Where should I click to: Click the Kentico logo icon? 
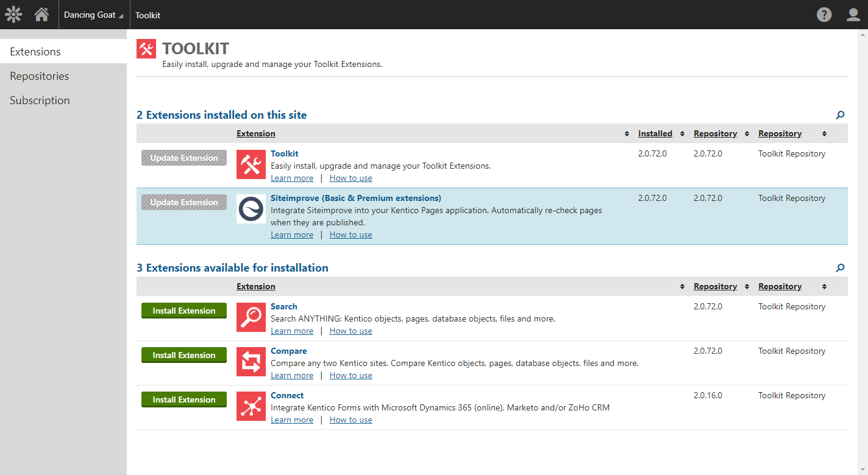coord(13,15)
